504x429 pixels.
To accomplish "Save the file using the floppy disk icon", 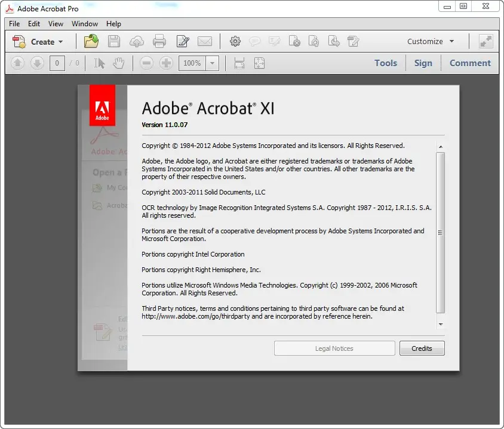I will pyautogui.click(x=114, y=41).
